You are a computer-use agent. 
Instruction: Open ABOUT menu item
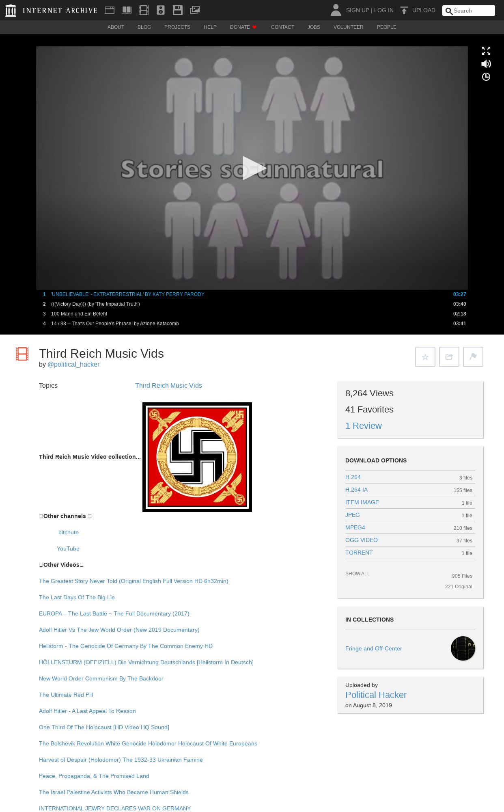point(116,27)
